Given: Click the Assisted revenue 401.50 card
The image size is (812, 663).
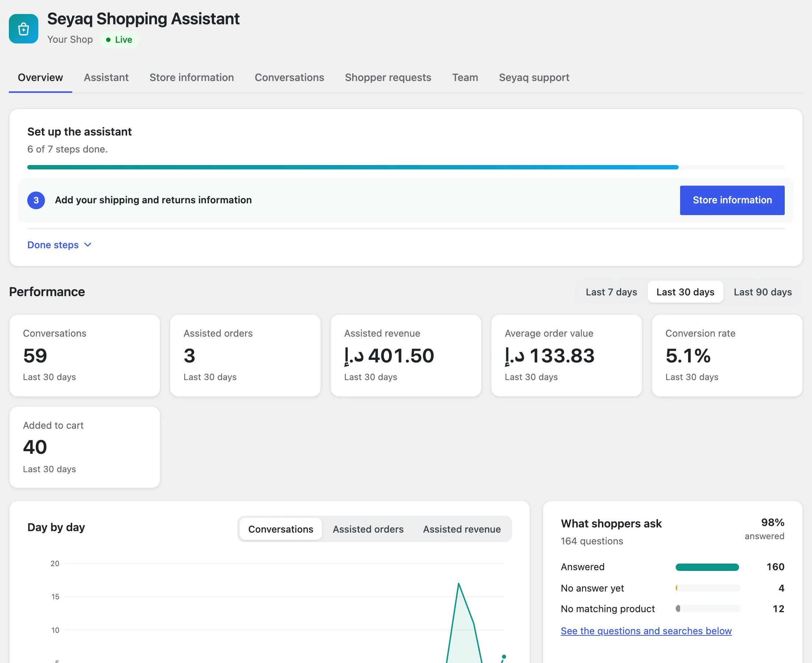Looking at the screenshot, I should [406, 355].
